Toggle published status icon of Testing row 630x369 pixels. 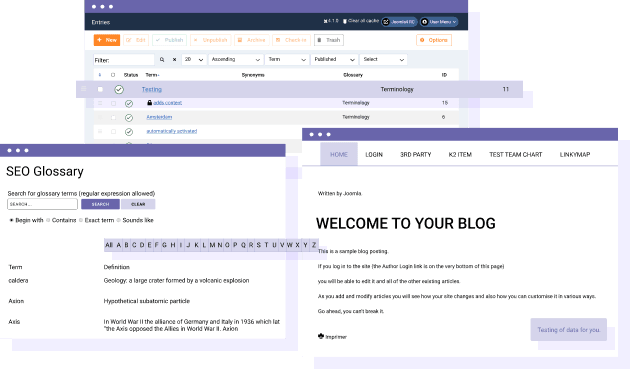(x=119, y=89)
